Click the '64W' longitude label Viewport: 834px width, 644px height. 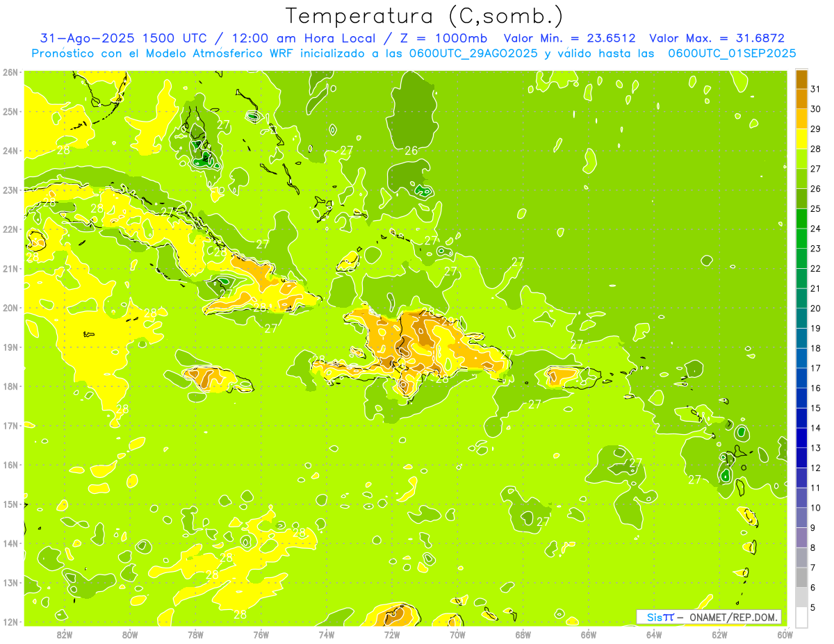coord(654,634)
